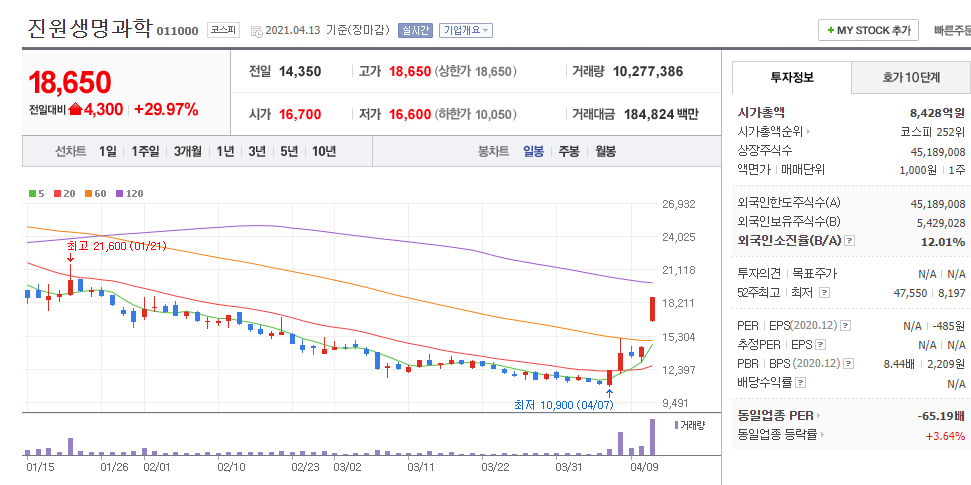The image size is (971, 485).
Task: Show the 월봉 monthly candle chart
Action: pos(606,151)
